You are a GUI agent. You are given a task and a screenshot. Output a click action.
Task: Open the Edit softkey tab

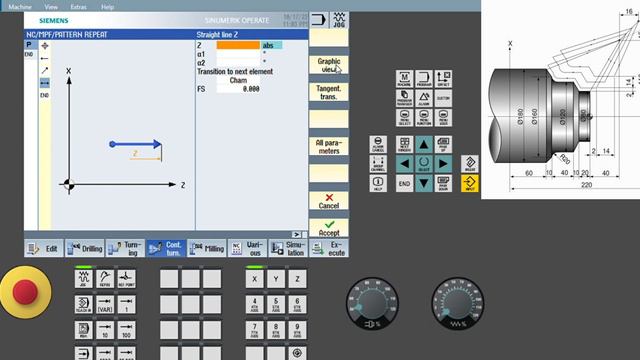point(44,248)
